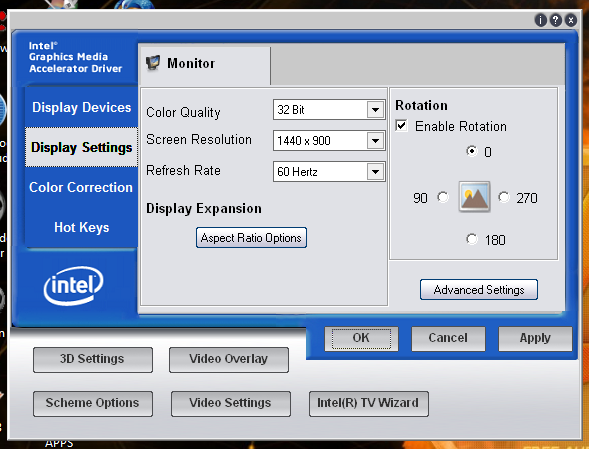Open the Screen Resolution dropdown arrow
This screenshot has width=589, height=449.
[x=375, y=141]
